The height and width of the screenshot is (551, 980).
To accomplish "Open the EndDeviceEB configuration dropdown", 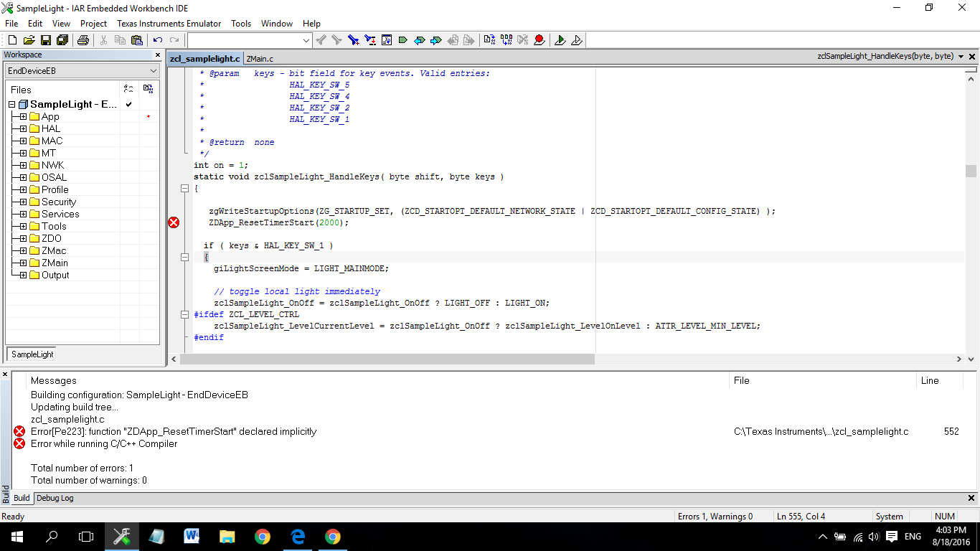I will (154, 71).
